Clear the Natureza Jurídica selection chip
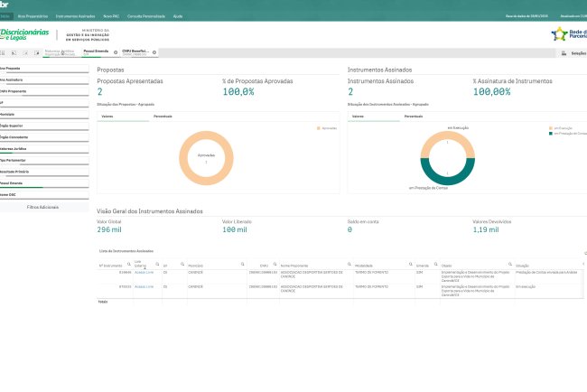This screenshot has height=392, width=587. coord(63,52)
